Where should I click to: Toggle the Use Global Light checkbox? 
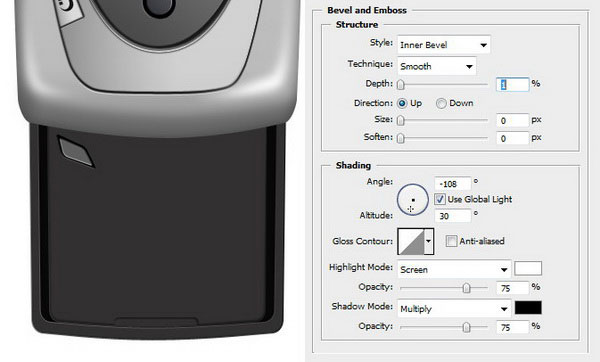click(440, 199)
